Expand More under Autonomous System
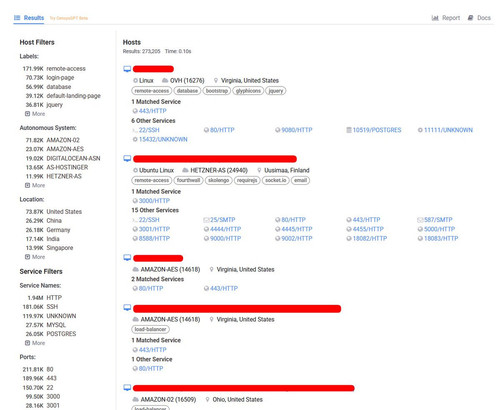 coord(35,185)
